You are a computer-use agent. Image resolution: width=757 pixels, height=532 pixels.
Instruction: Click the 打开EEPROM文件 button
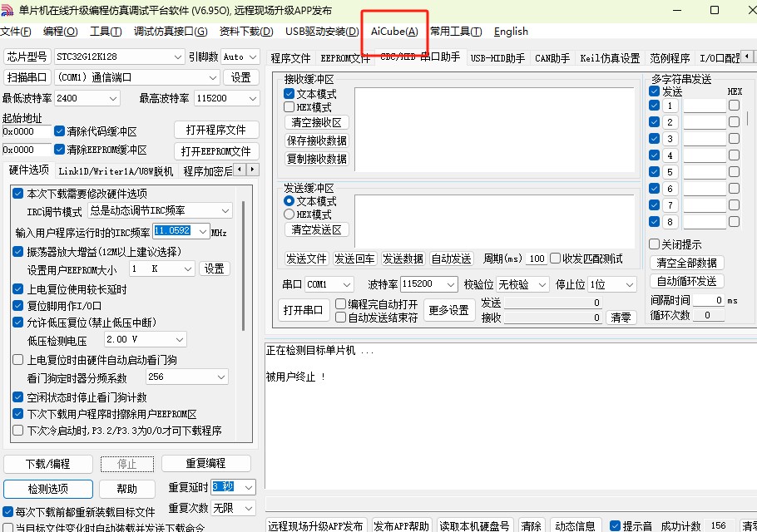tap(216, 151)
